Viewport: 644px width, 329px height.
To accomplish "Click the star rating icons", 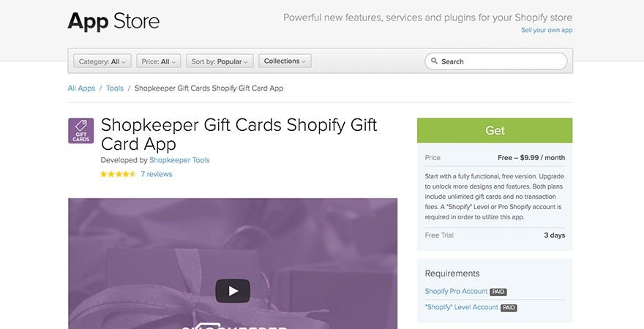I will click(119, 174).
